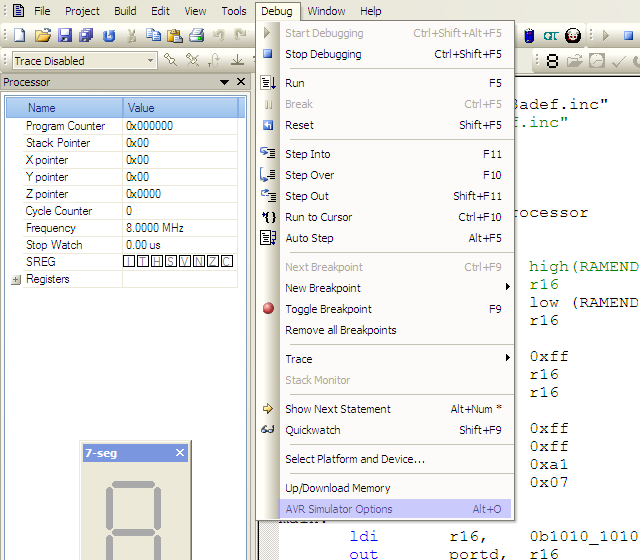Close the 7-seg window
Screen dimensions: 640x560
click(180, 453)
